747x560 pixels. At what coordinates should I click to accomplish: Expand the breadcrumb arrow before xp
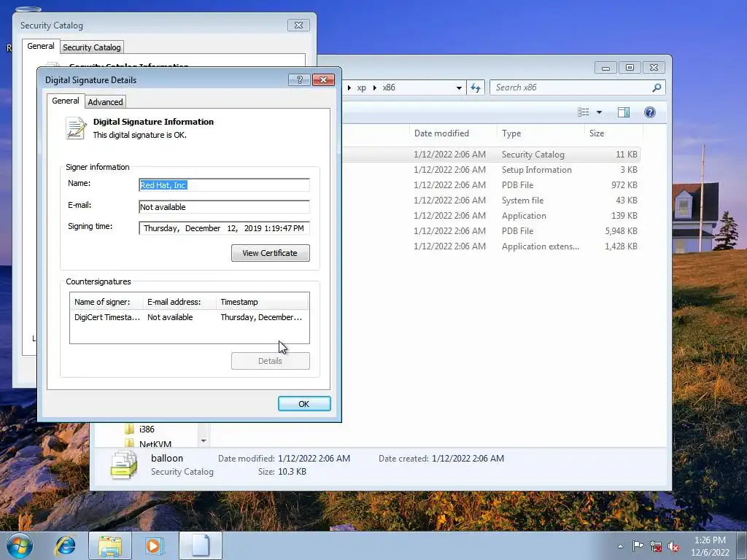[x=349, y=87]
